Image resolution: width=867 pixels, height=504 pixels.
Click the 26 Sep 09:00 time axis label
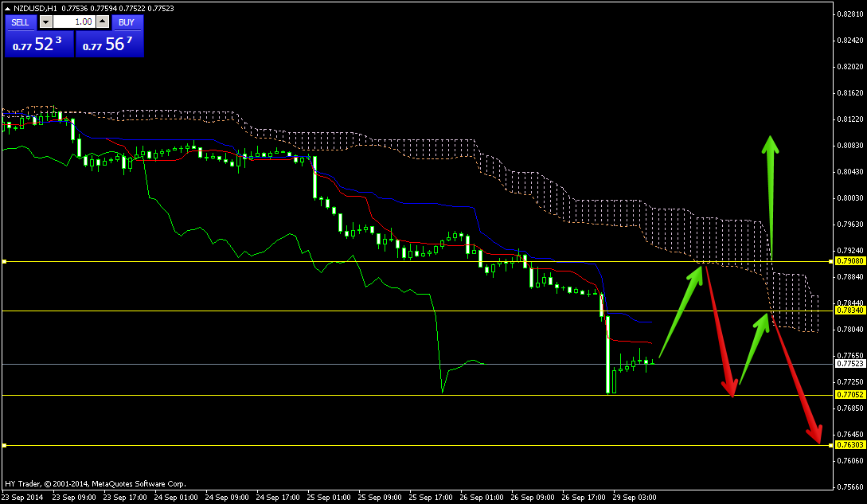pyautogui.click(x=533, y=498)
